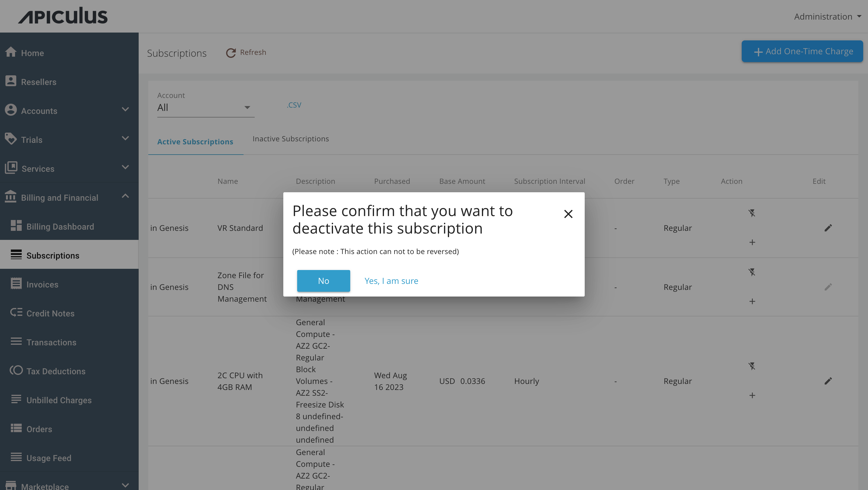Confirm deactivation by clicking Yes I am sure
The height and width of the screenshot is (490, 868).
coord(391,280)
